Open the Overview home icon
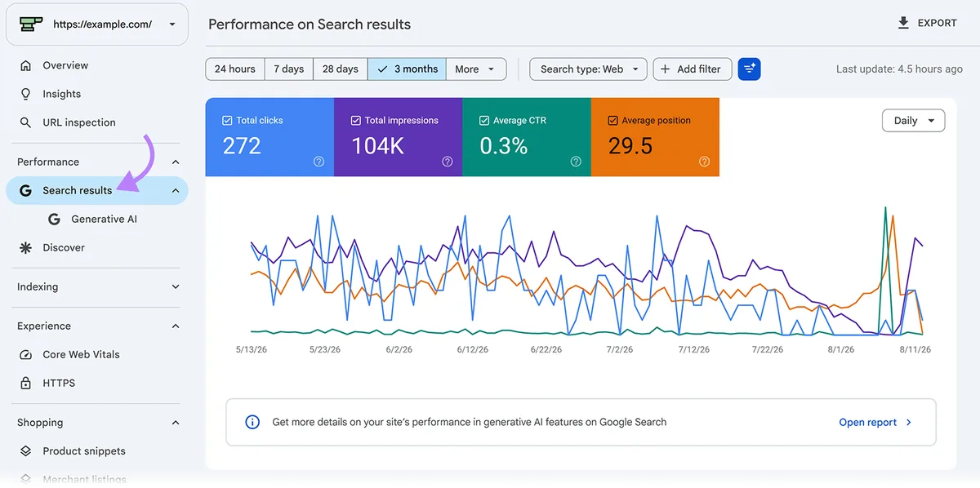This screenshot has height=488, width=980. [25, 65]
